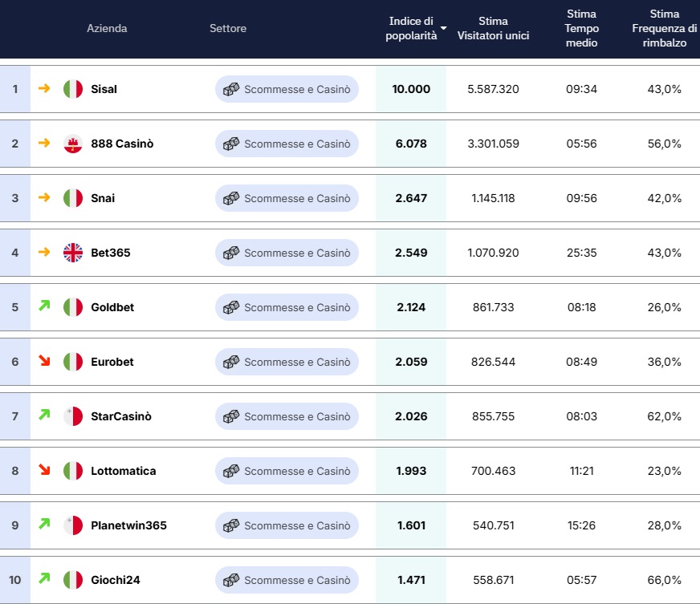Click the Malta flag icon beside StarCasinò

(x=73, y=416)
